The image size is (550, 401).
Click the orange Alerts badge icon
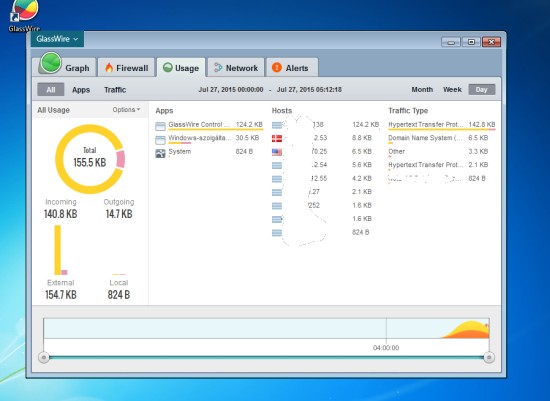pyautogui.click(x=277, y=67)
